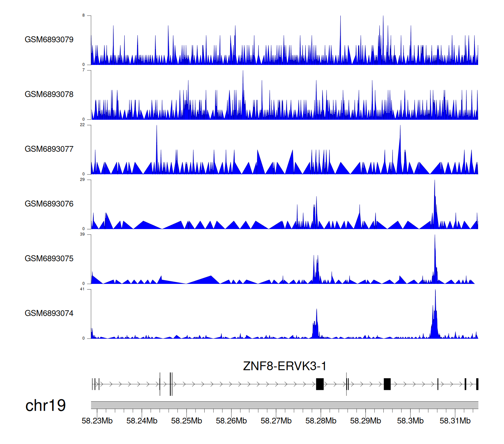Click the 58.31Mb axis label

(x=455, y=421)
